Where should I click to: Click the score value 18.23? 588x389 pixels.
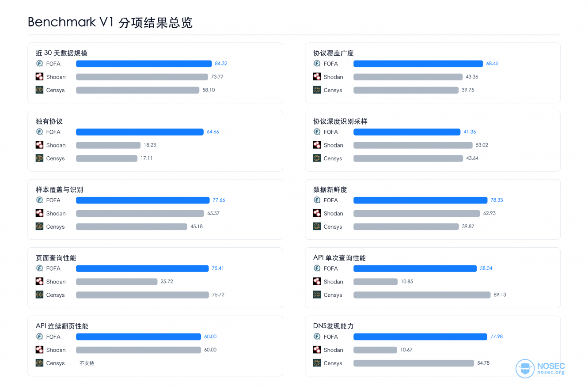click(150, 145)
